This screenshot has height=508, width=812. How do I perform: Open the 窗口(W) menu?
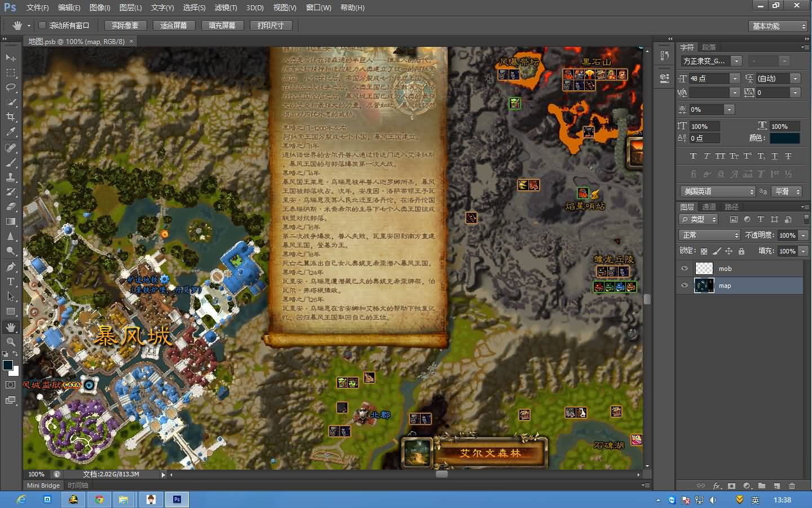point(319,7)
